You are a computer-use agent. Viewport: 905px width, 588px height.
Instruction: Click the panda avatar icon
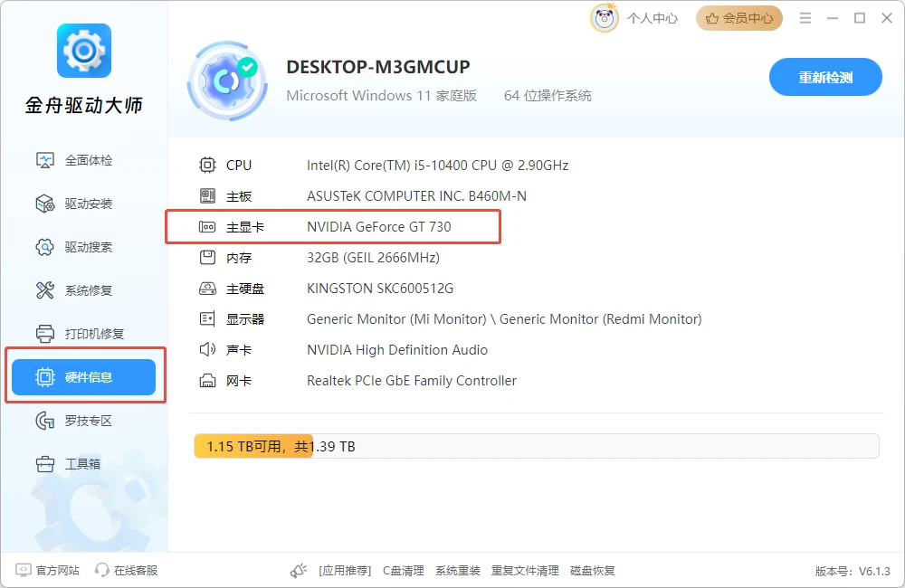pos(604,18)
